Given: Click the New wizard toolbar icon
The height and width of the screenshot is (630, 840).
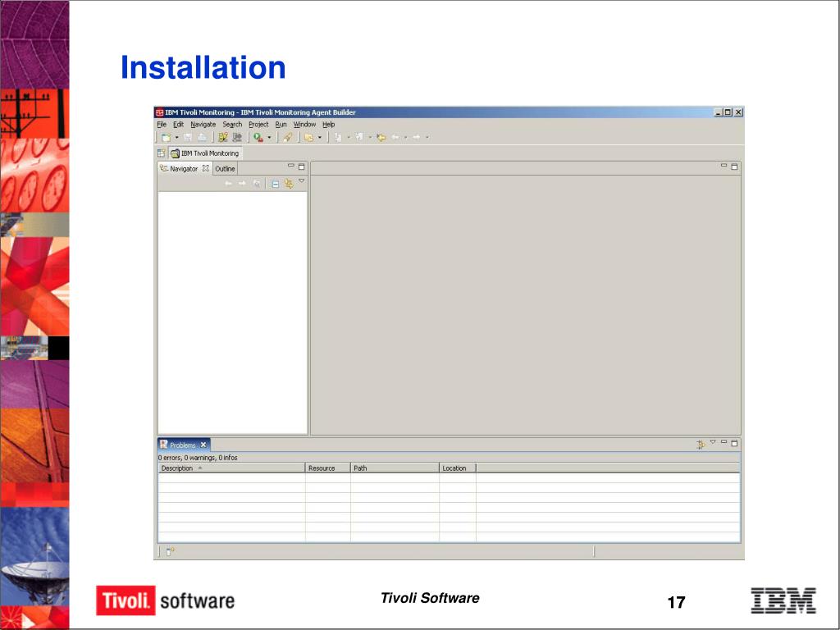Looking at the screenshot, I should [x=166, y=138].
